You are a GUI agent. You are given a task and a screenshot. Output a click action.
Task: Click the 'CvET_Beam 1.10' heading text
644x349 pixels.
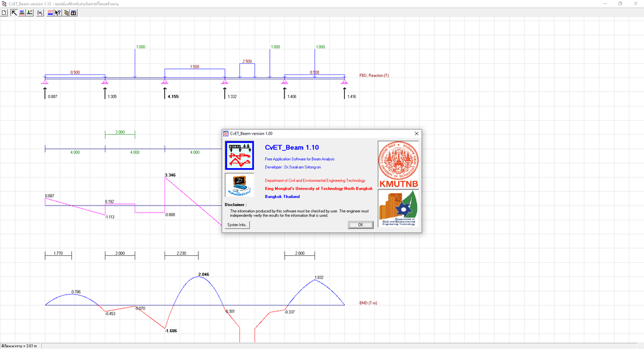292,148
